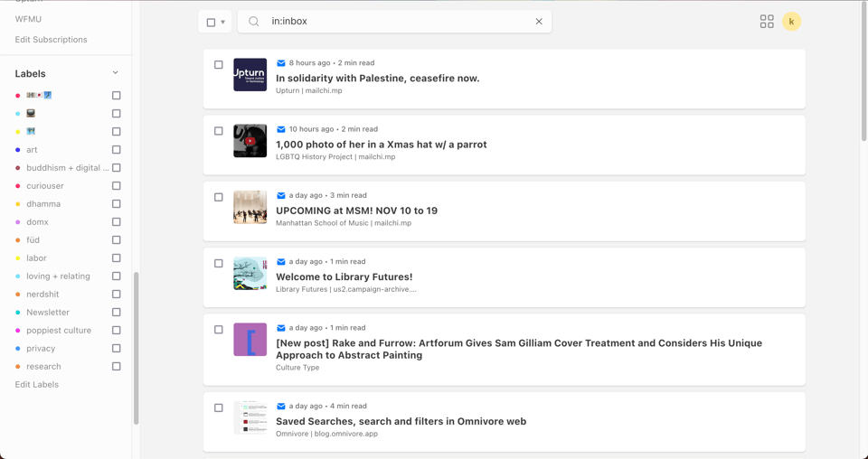Click blue color dot beside privacy
The width and height of the screenshot is (868, 459).
[x=18, y=349]
